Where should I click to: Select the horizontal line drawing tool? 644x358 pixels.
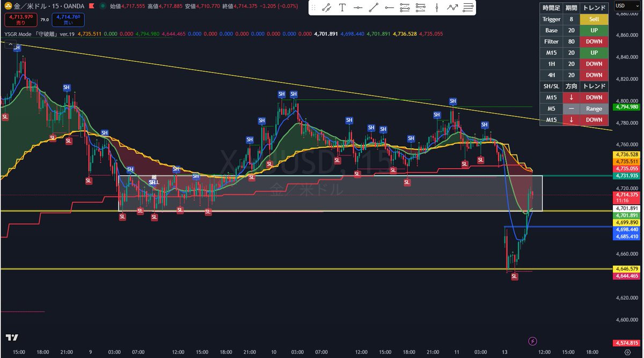click(x=358, y=8)
